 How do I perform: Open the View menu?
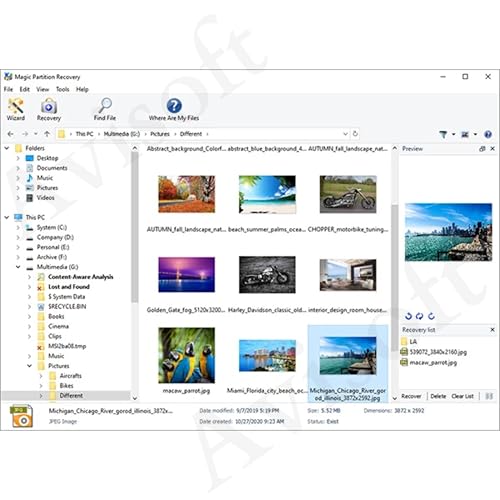pos(43,89)
